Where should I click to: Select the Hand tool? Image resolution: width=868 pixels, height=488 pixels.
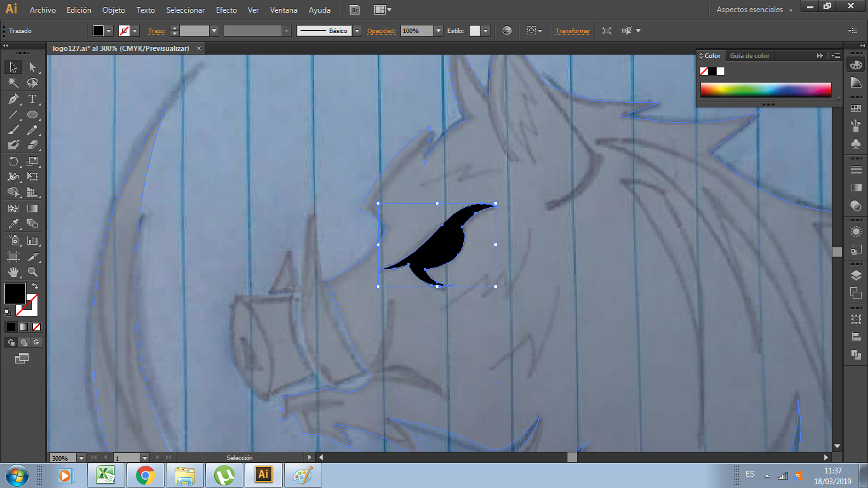(x=13, y=272)
